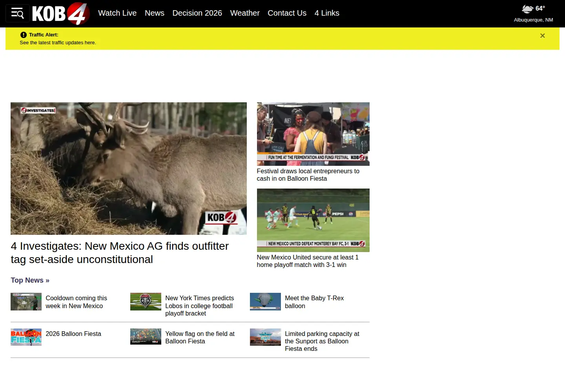The width and height of the screenshot is (565, 392).
Task: Open Sunport parking story thumbnail
Action: tap(265, 337)
